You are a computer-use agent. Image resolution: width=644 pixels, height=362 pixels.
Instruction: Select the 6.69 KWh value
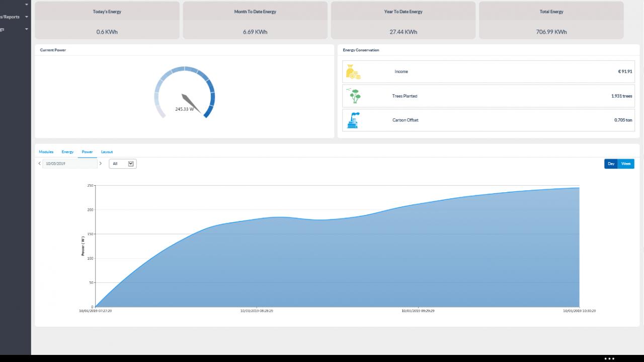255,32
